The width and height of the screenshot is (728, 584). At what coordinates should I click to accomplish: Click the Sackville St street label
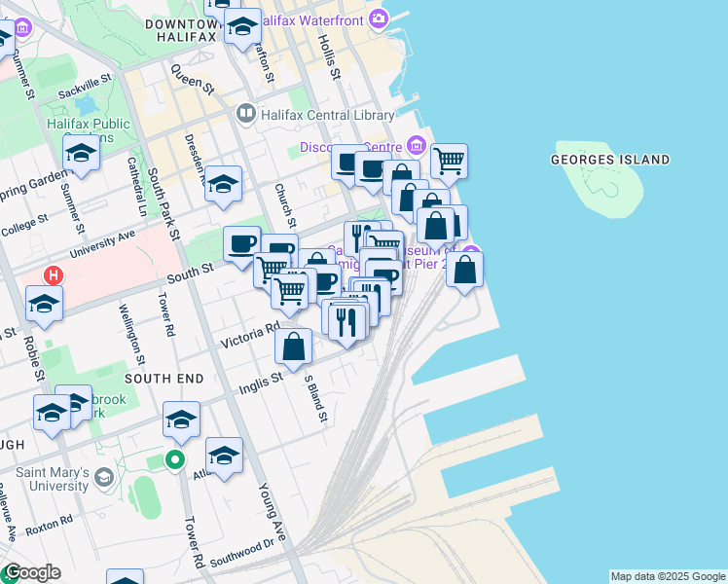(86, 86)
